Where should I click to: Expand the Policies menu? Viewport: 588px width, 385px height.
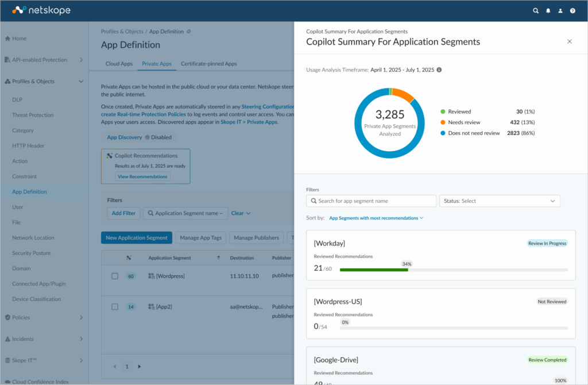(x=82, y=317)
